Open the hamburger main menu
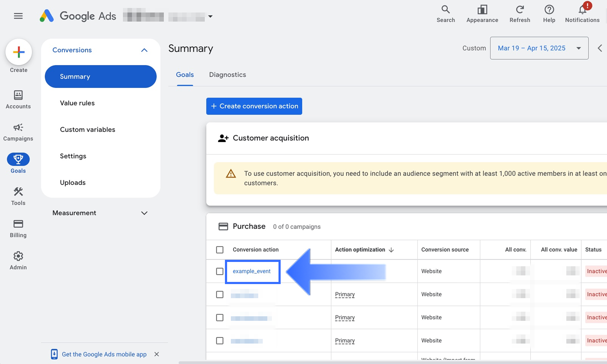The width and height of the screenshot is (607, 364). coord(18,16)
